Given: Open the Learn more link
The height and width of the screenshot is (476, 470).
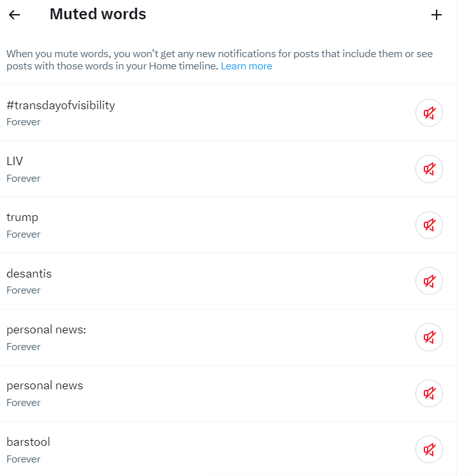Looking at the screenshot, I should pyautogui.click(x=247, y=66).
